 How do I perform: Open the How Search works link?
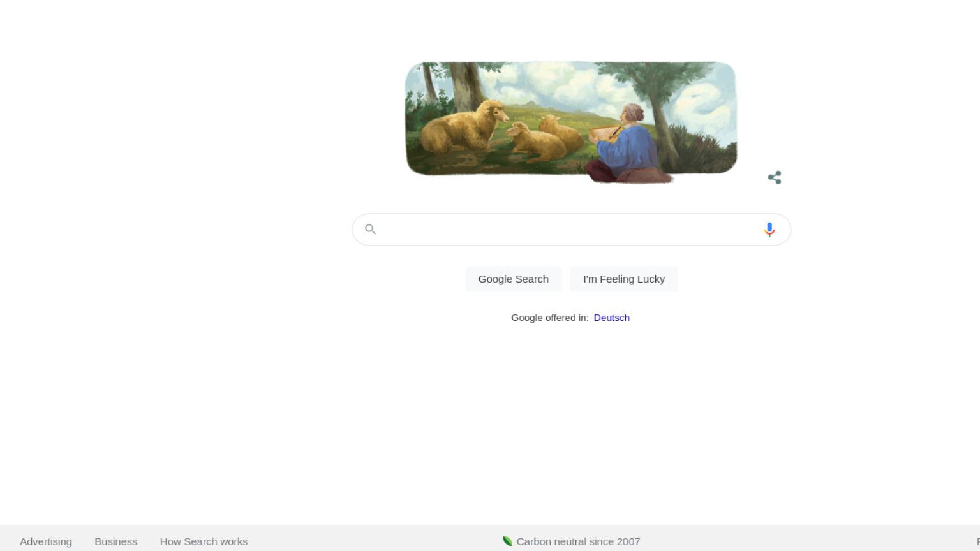(204, 541)
